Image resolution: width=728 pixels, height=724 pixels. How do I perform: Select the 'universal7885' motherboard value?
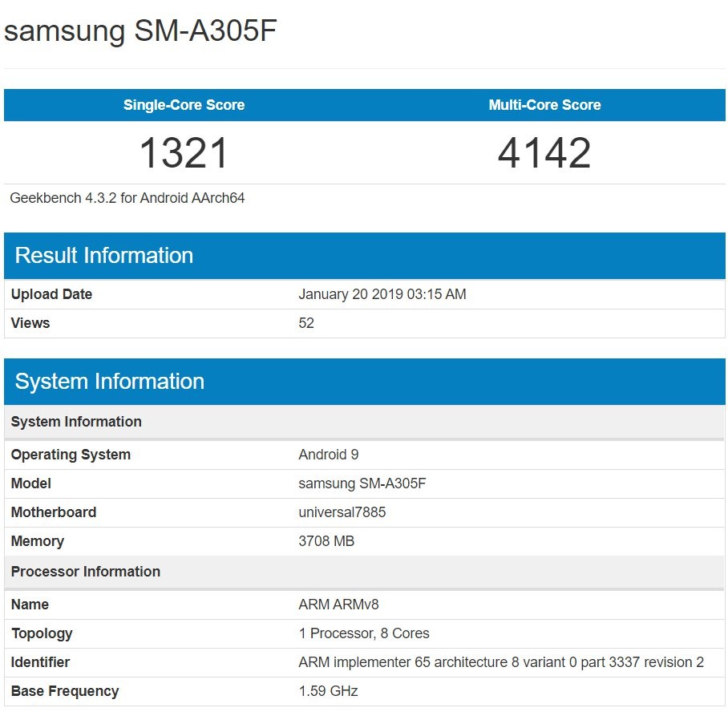(x=342, y=512)
